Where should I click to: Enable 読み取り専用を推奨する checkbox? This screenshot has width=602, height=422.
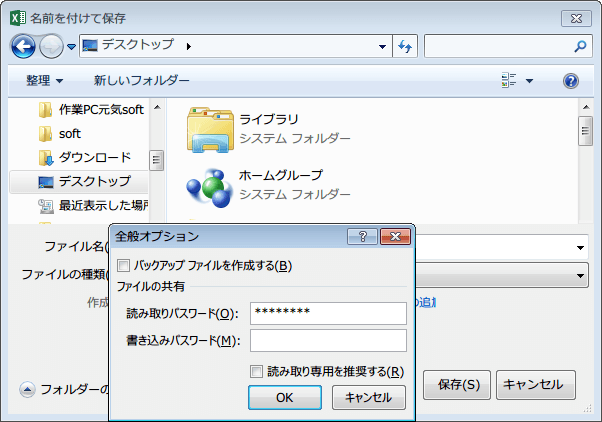pos(256,371)
